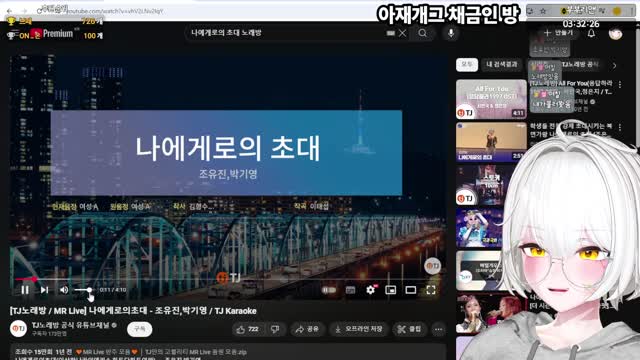640x360 pixels.
Task: Expand next filter chips arrow
Action: [x=614, y=65]
